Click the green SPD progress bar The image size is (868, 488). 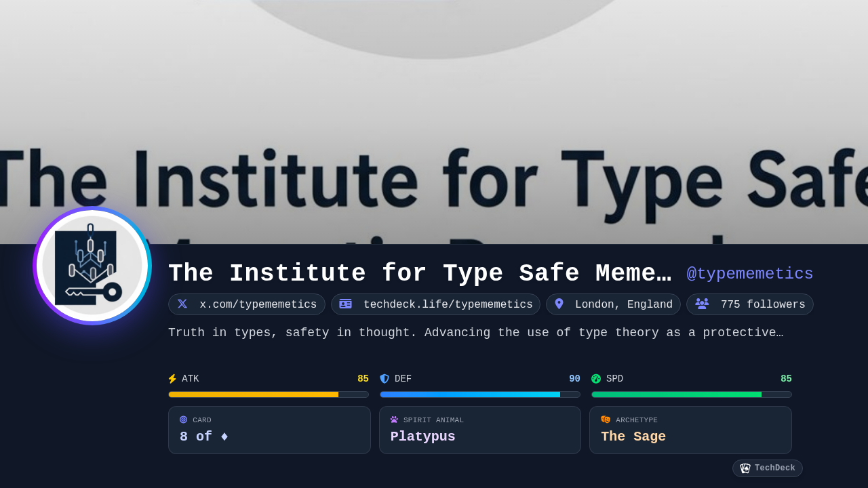(x=691, y=394)
